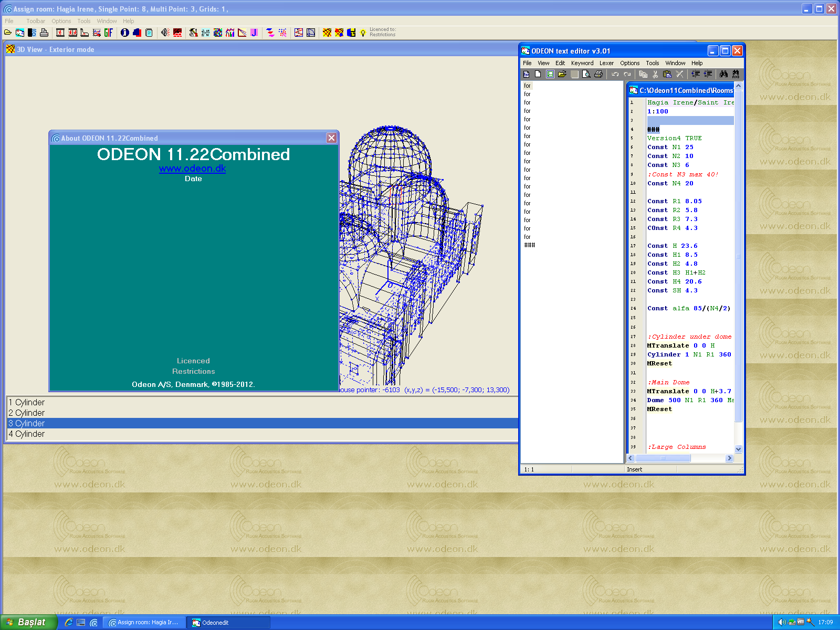Click text editor horizontal scrollbar right arrow
The width and height of the screenshot is (840, 630).
click(x=729, y=458)
